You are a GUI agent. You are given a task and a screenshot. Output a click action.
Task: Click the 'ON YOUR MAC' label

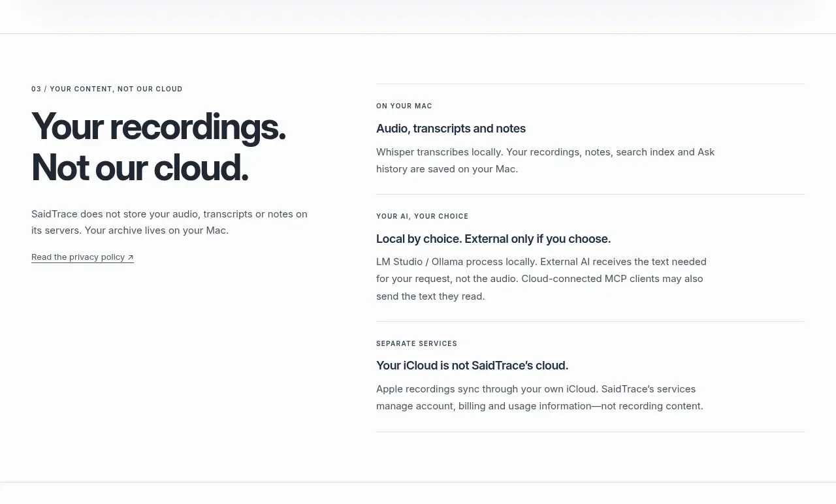click(x=404, y=106)
